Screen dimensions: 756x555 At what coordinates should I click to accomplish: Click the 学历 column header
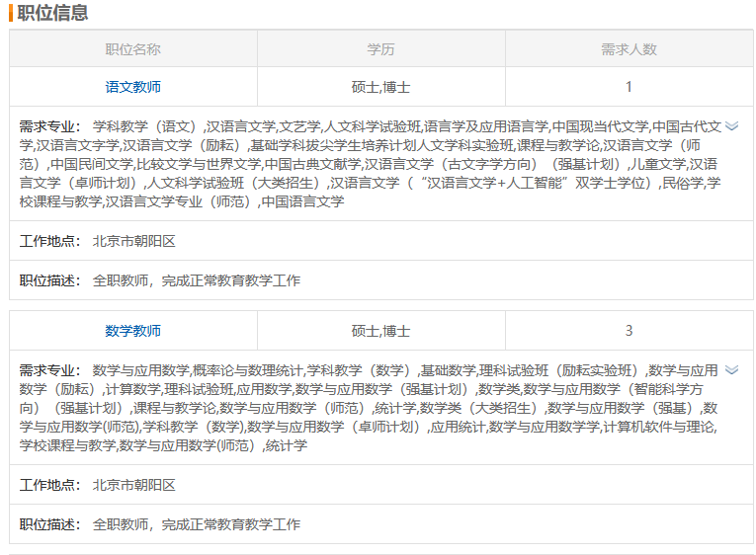tap(380, 49)
